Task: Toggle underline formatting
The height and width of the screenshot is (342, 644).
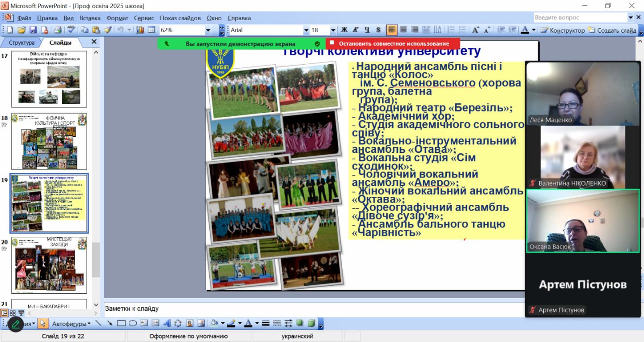Action: pos(367,30)
